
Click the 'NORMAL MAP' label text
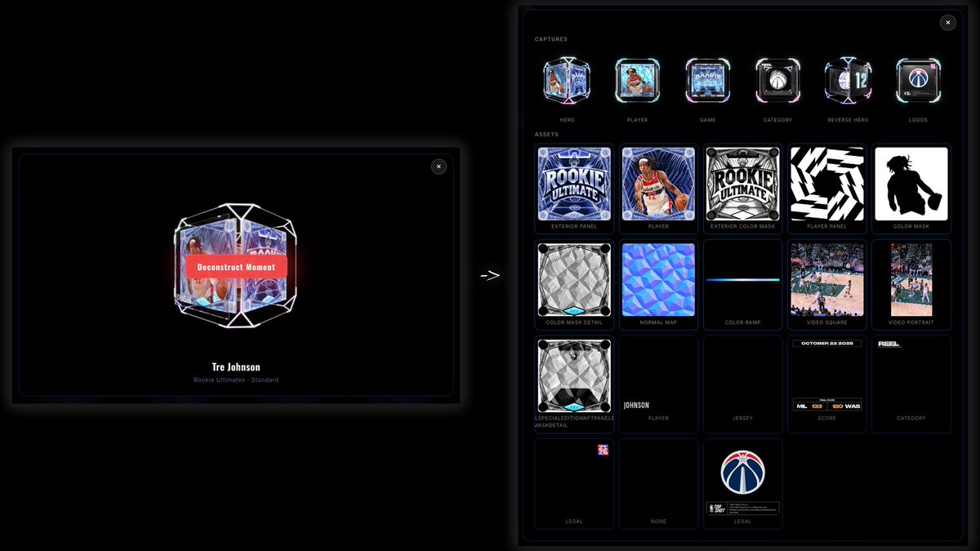pyautogui.click(x=658, y=322)
